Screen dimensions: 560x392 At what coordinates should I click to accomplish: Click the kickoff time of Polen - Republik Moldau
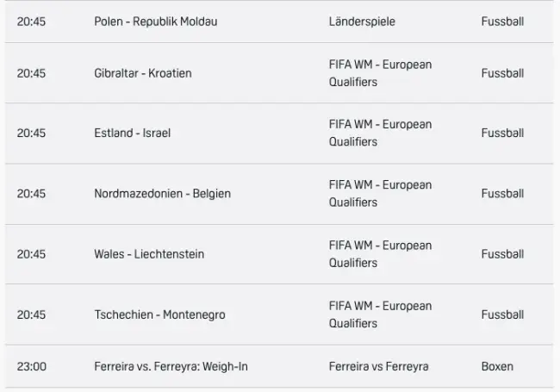point(31,22)
